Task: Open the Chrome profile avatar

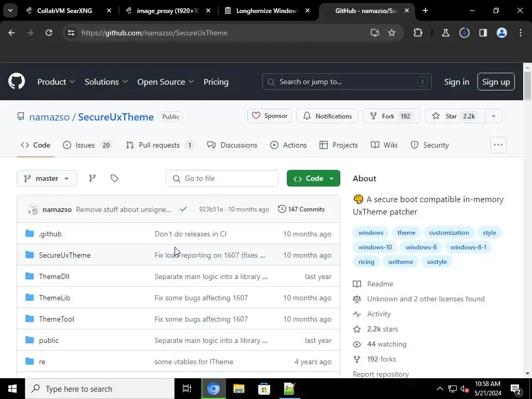Action: (502, 33)
